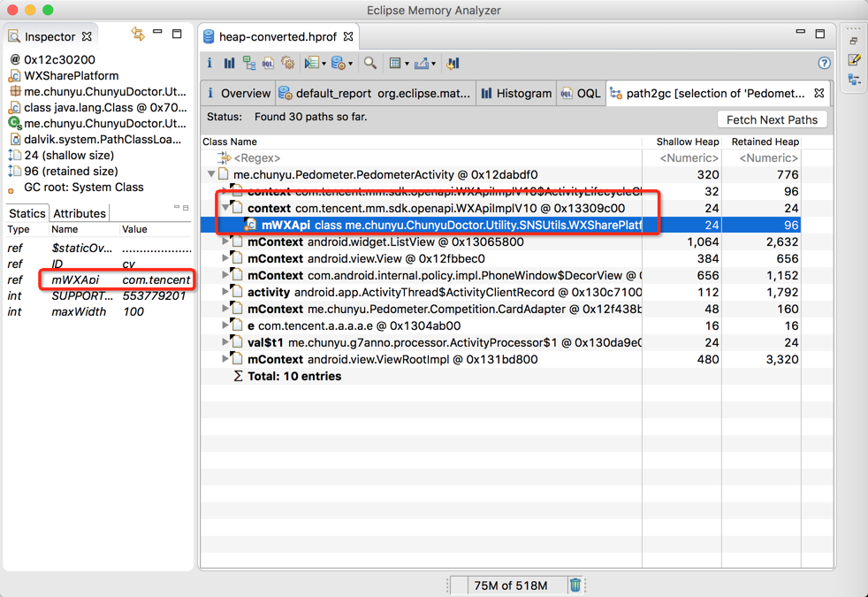The height and width of the screenshot is (597, 868).
Task: Expand the val$t1 ActivityProcessor$1 node
Action: (225, 341)
